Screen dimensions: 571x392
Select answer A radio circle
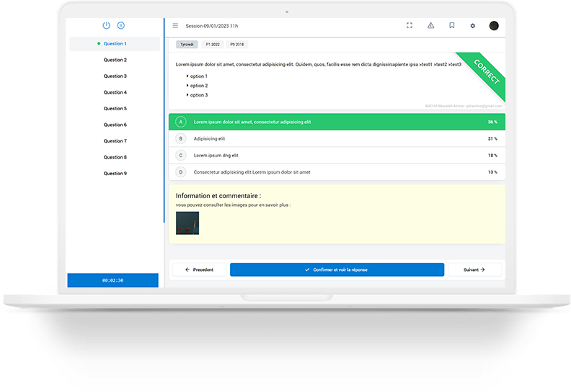180,122
